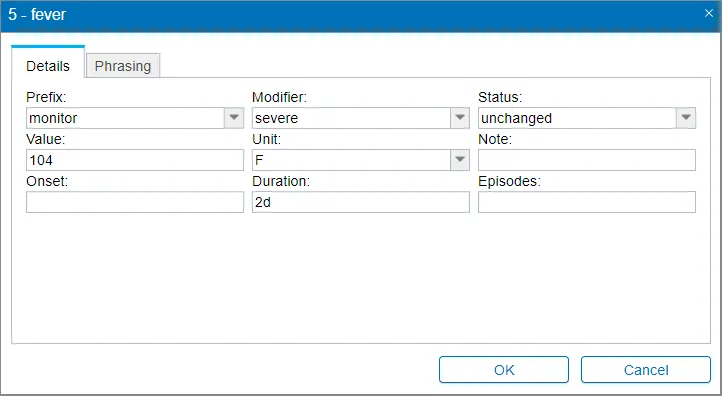Click the Cancel button

[x=646, y=370]
